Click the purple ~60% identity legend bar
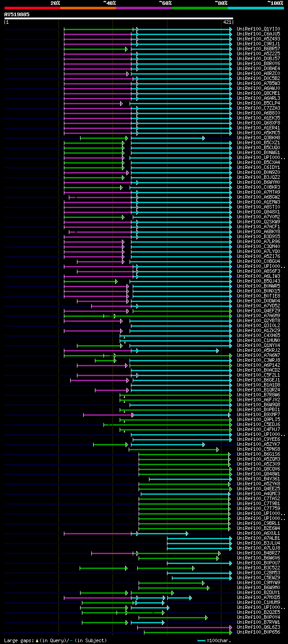 pyautogui.click(x=144, y=8)
